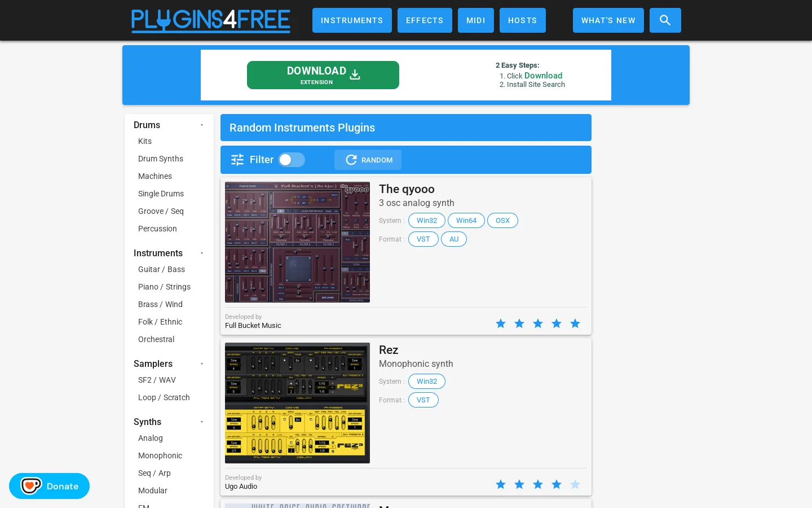
Task: Open The qyooo plugin thumbnail
Action: (297, 242)
